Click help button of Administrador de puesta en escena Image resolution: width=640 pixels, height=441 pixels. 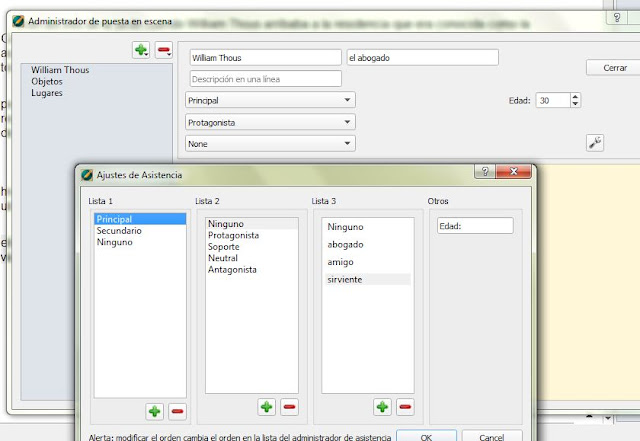(x=617, y=18)
